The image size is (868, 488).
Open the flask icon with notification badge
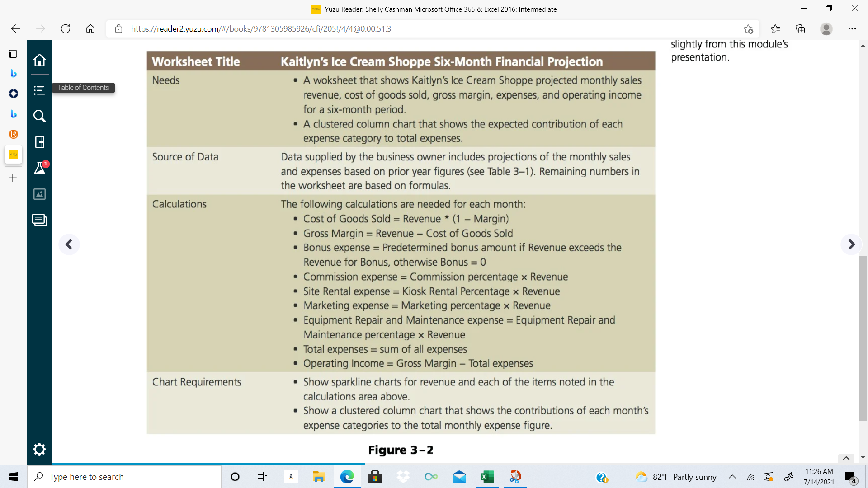40,168
